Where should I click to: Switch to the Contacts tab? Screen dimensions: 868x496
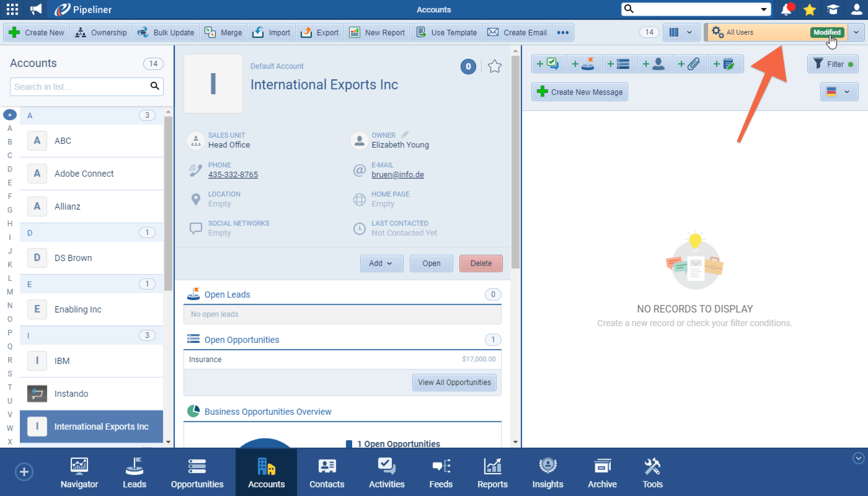tap(326, 471)
